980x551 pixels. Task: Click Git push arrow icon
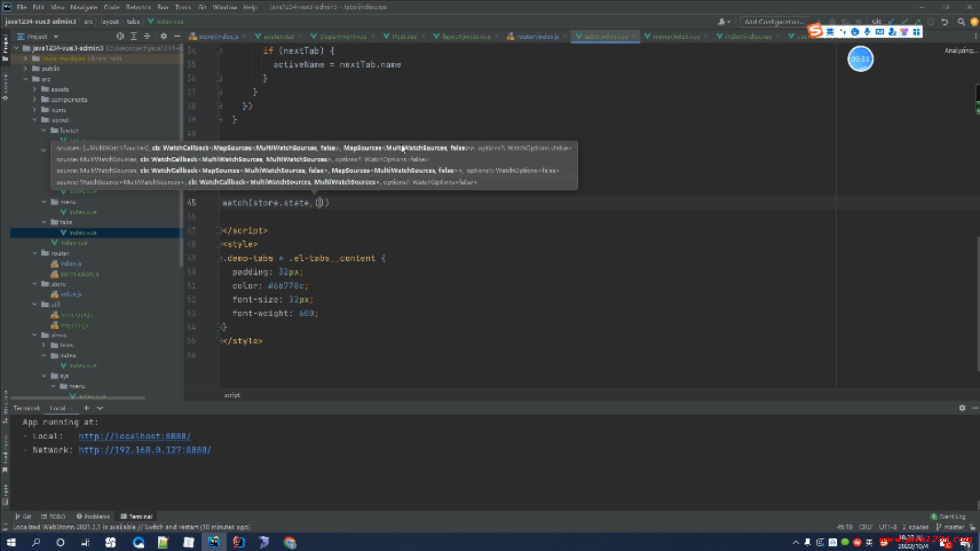click(918, 22)
